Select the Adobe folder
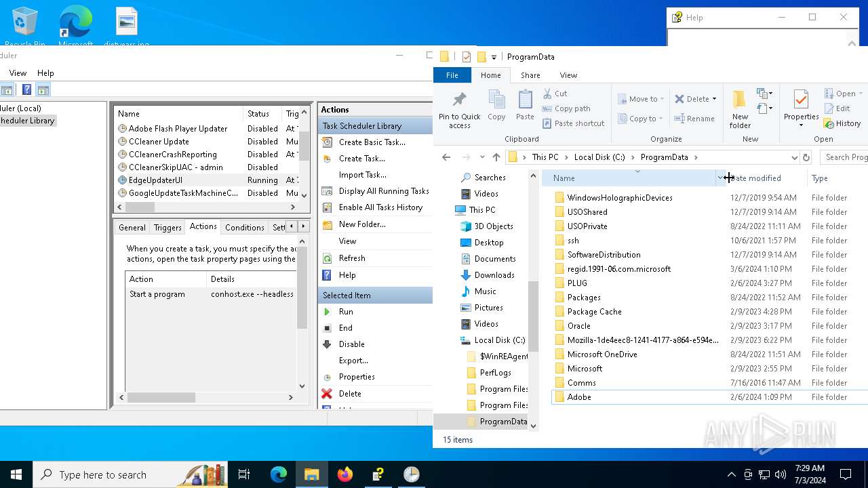 tap(579, 397)
